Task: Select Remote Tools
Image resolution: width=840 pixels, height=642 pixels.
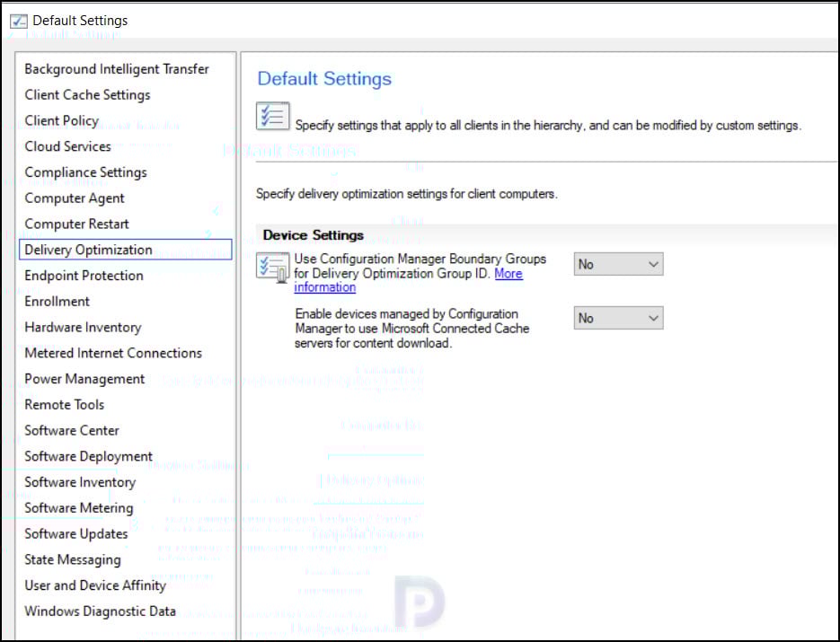Action: (x=65, y=405)
